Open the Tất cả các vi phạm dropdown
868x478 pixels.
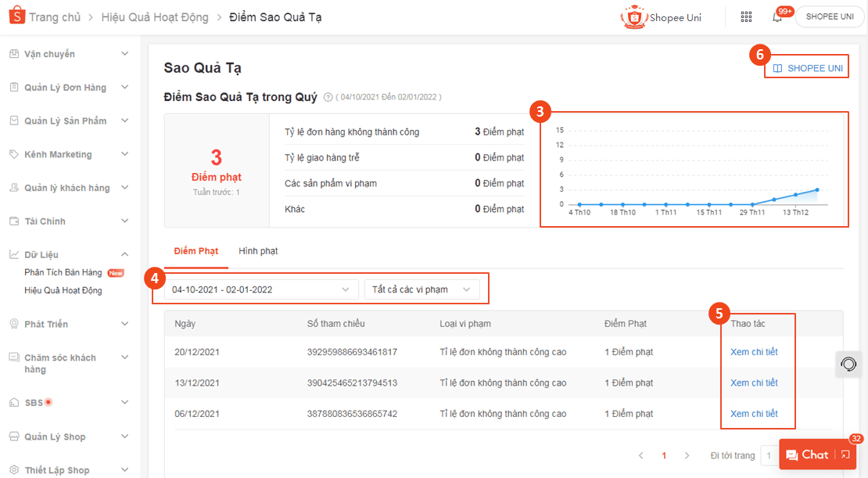(x=421, y=289)
